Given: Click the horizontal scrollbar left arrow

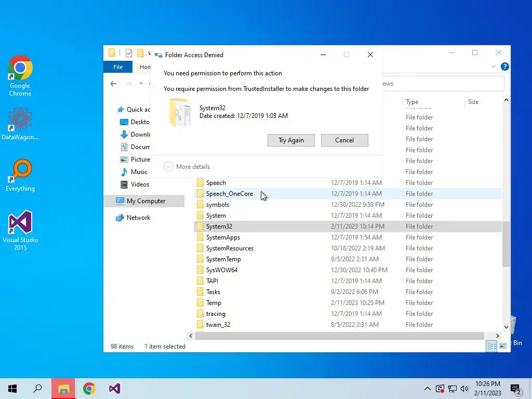Looking at the screenshot, I should [191, 336].
